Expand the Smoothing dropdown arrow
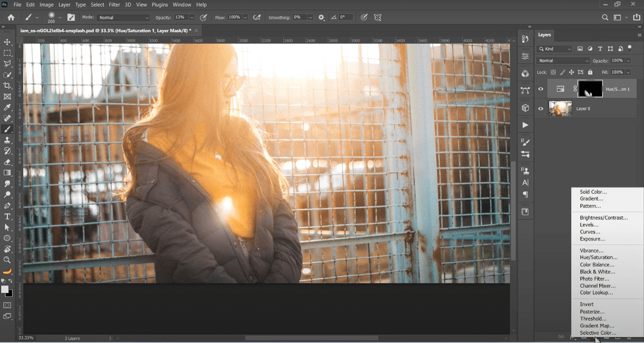The width and height of the screenshot is (644, 343). click(310, 18)
